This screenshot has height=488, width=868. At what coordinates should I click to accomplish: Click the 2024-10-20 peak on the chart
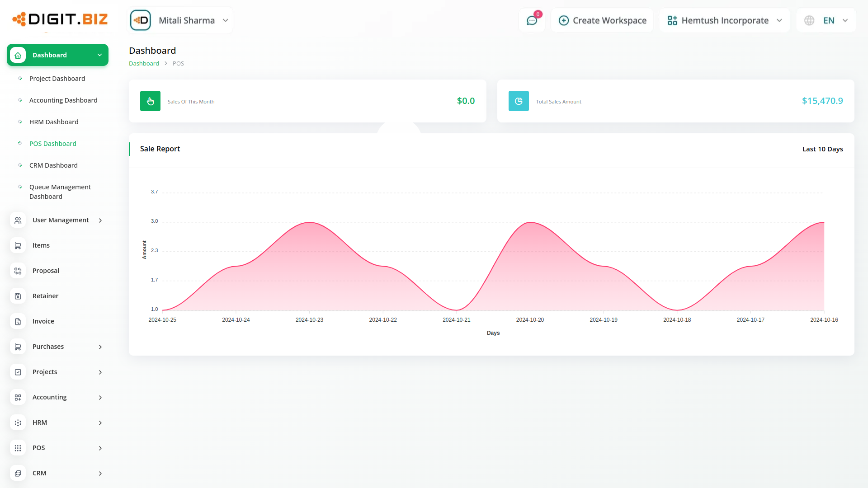[530, 222]
